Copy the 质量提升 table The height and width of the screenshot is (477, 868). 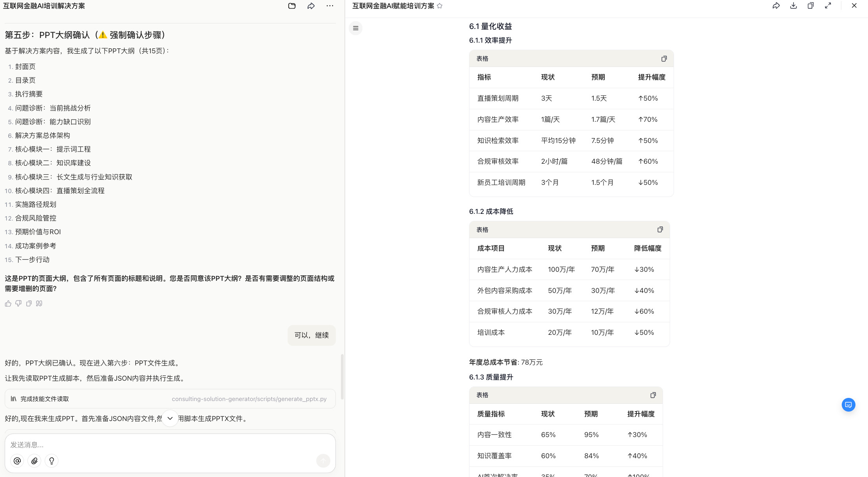coord(653,395)
